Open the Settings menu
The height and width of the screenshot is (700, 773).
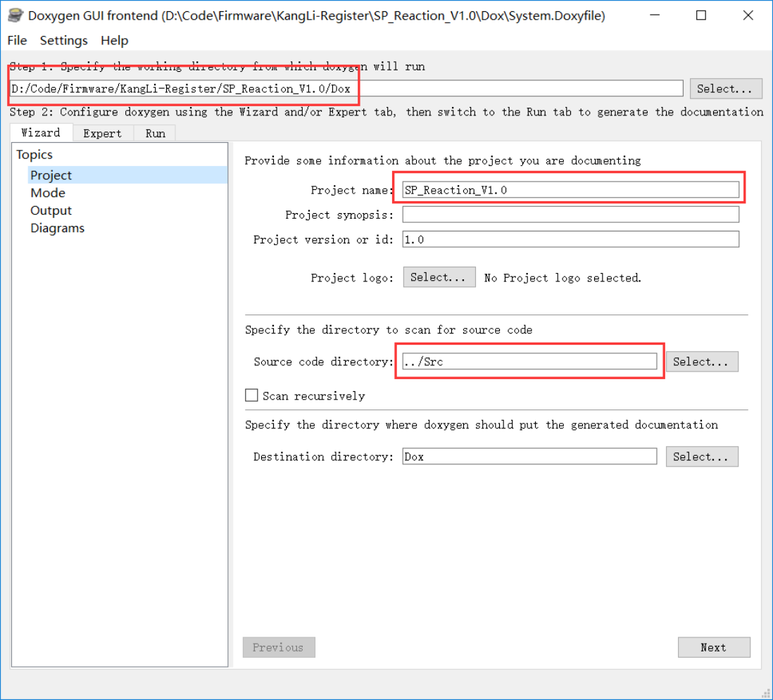(x=63, y=40)
